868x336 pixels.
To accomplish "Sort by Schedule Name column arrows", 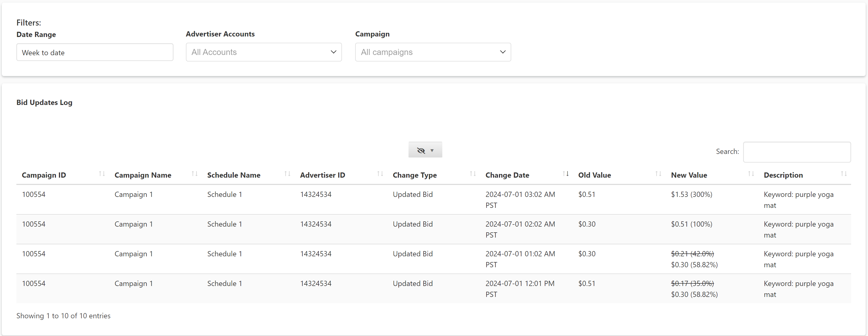I will (287, 174).
